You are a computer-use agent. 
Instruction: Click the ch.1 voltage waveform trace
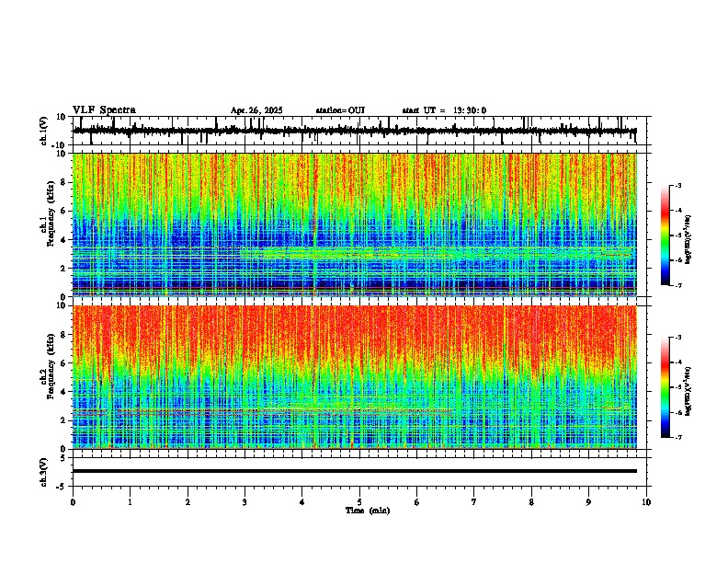coord(354,131)
